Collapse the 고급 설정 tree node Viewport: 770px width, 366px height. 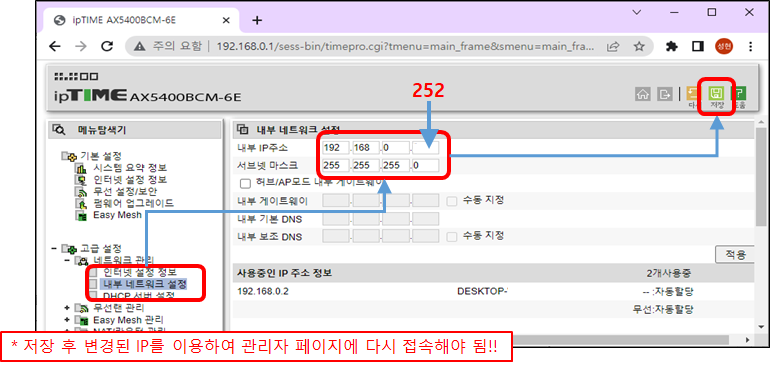pyautogui.click(x=54, y=249)
